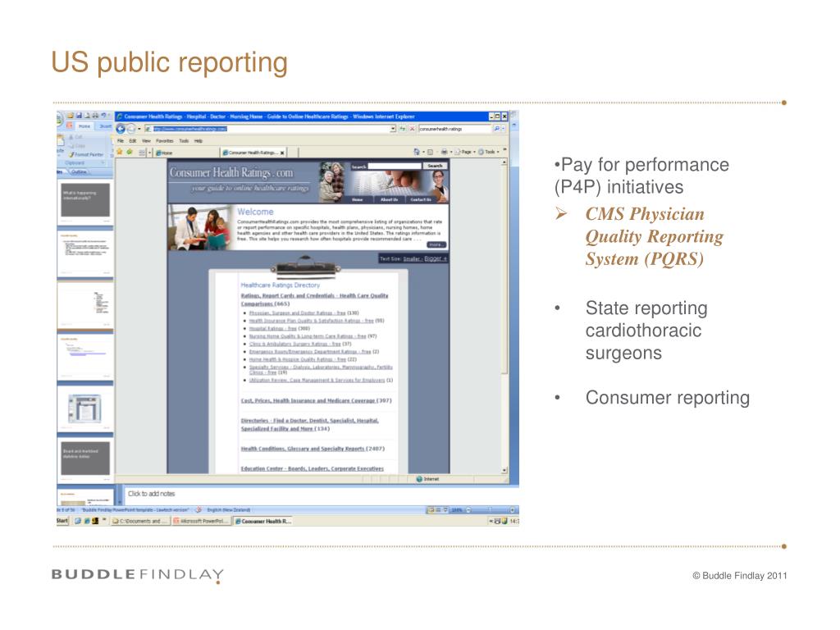Click the Print icon in IE toolbar
This screenshot has width=840, height=630.
(x=444, y=152)
